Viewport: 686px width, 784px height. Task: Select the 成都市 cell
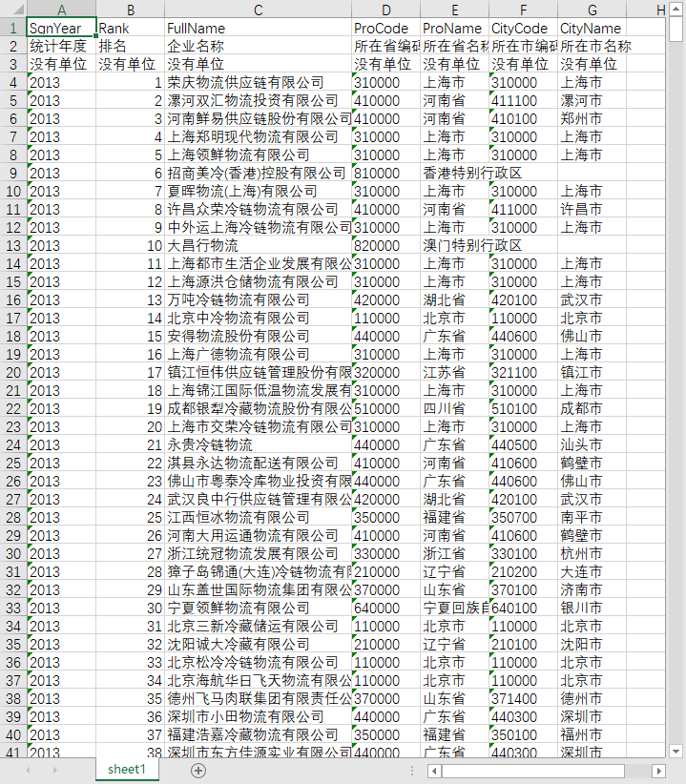[592, 408]
